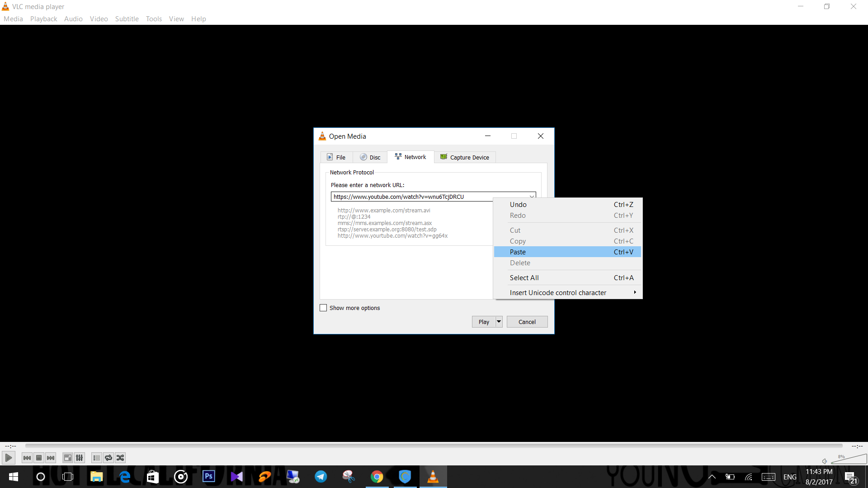This screenshot has height=488, width=868.
Task: Mute audio via the speaker icon
Action: [x=824, y=461]
